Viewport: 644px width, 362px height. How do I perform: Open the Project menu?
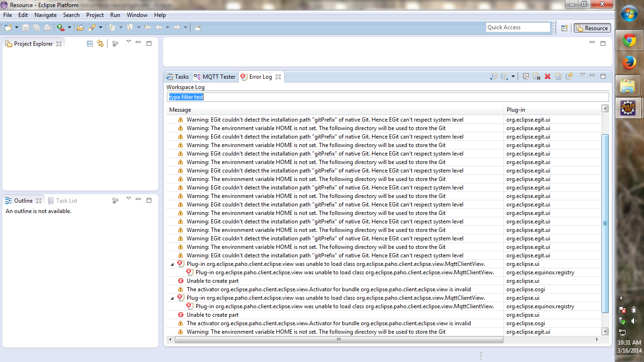tap(95, 15)
